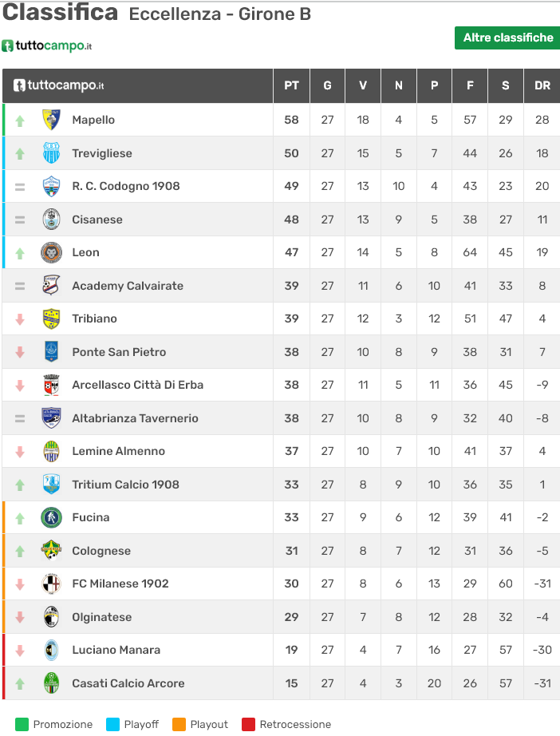The image size is (560, 736).
Task: Click the red Retrocessione legend swatch
Action: pos(248,725)
